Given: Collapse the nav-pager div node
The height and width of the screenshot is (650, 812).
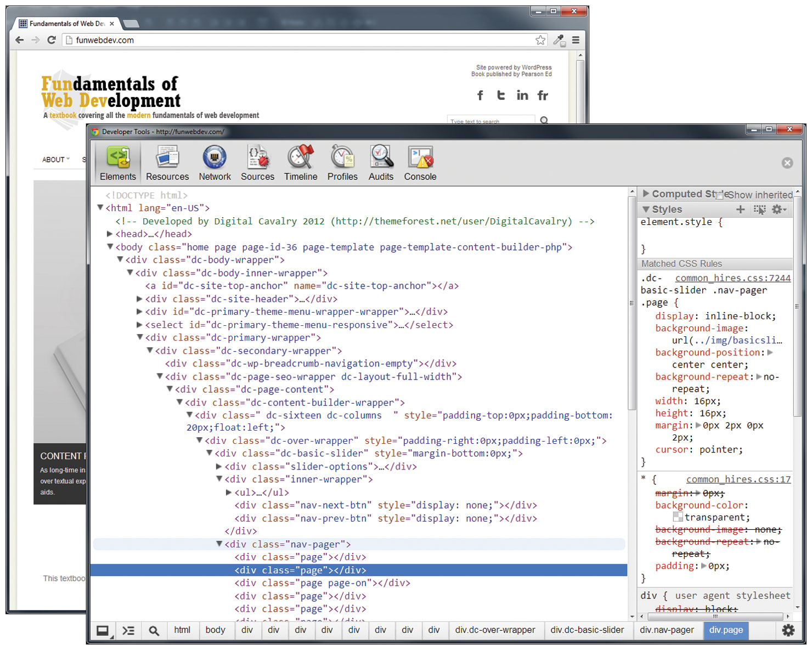Looking at the screenshot, I should [x=219, y=544].
